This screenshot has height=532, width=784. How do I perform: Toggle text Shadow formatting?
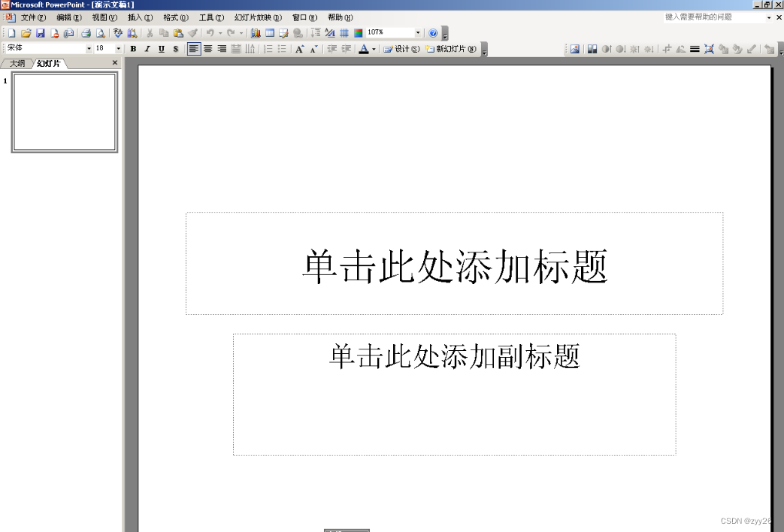click(x=175, y=49)
